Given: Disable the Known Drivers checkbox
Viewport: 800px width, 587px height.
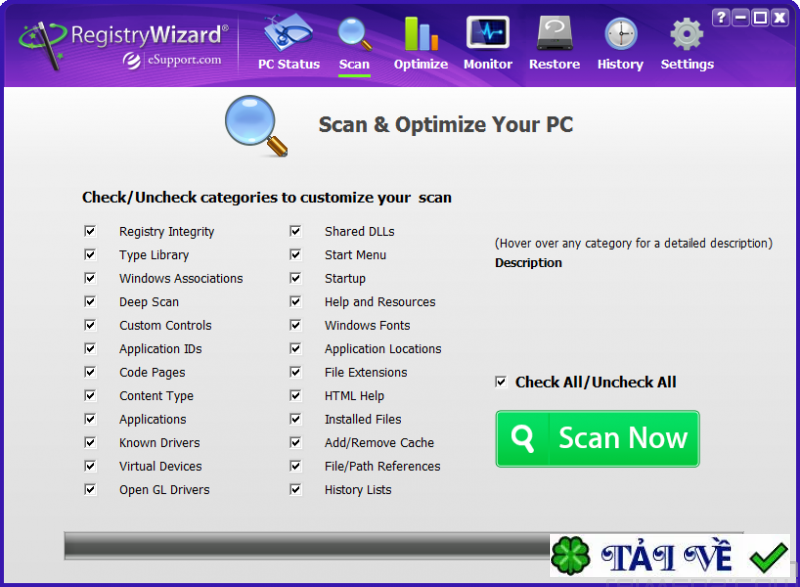Looking at the screenshot, I should coord(90,442).
